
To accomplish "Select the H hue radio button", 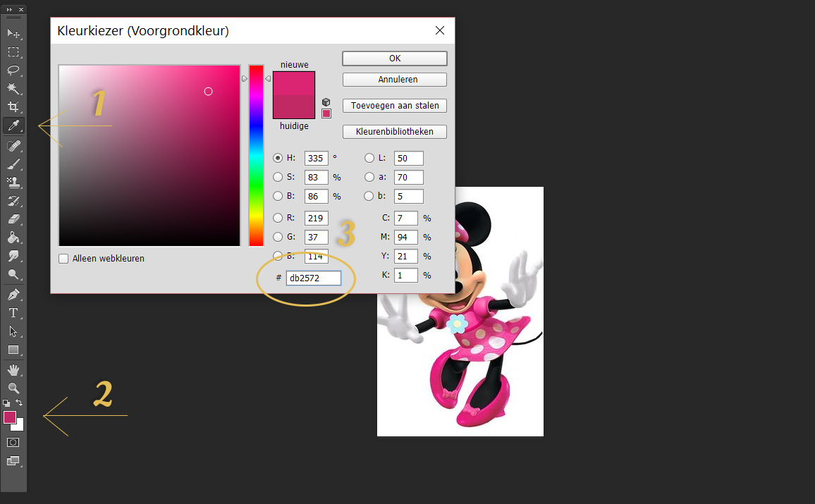I will [278, 158].
